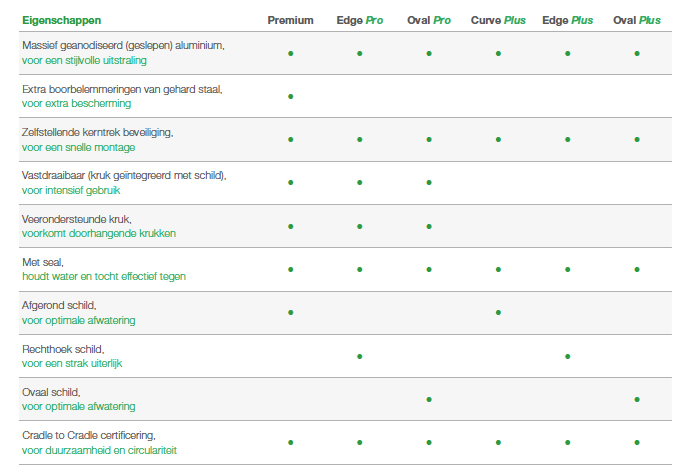Click the Edge Plus column header
This screenshot has width=686, height=474.
567,21
